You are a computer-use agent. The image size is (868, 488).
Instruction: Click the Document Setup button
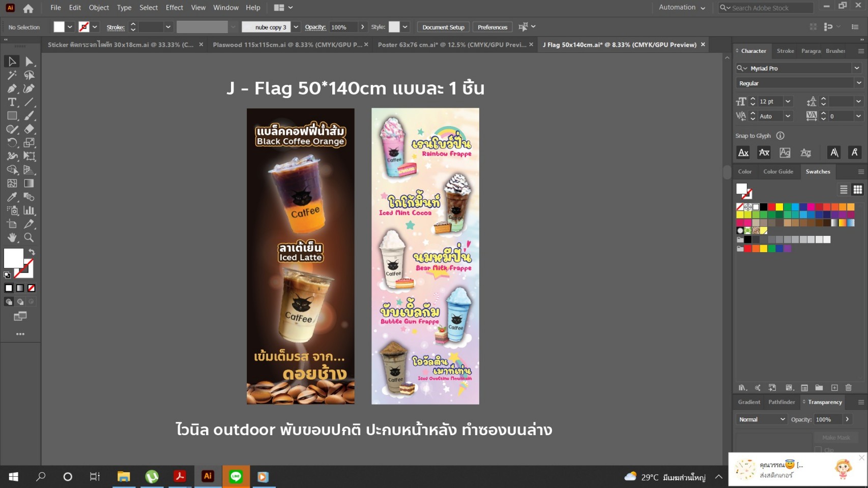(x=443, y=27)
